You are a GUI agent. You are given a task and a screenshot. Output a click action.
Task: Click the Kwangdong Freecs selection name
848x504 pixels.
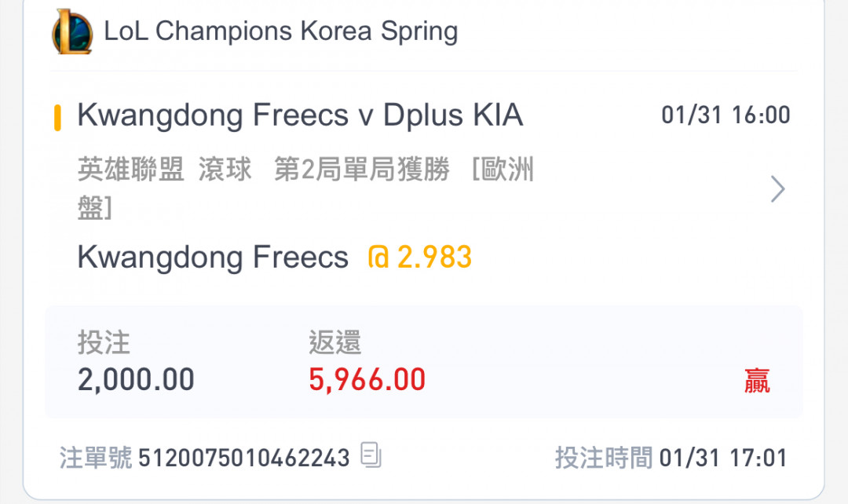(213, 257)
